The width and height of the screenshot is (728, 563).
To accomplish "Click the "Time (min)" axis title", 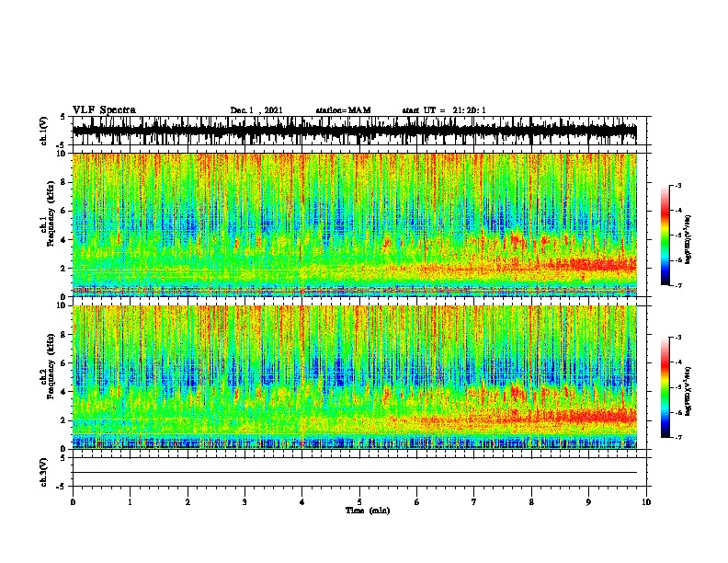I will [368, 511].
